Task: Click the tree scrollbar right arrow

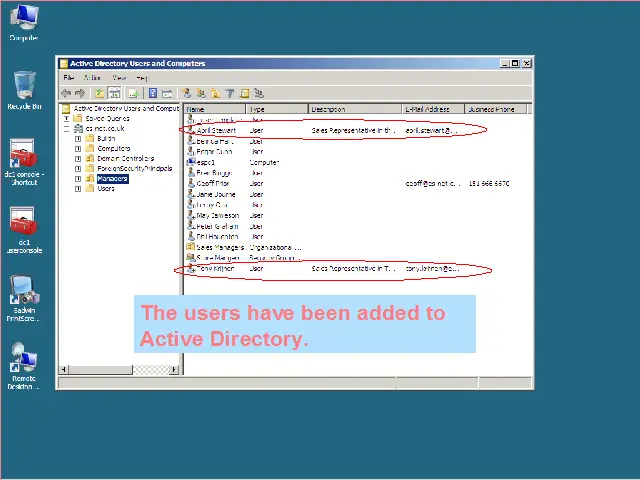Action: 174,370
